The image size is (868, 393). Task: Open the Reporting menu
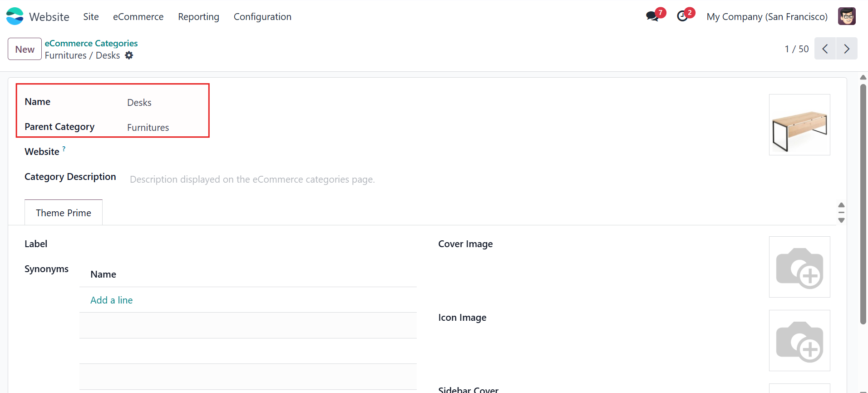[x=198, y=17]
